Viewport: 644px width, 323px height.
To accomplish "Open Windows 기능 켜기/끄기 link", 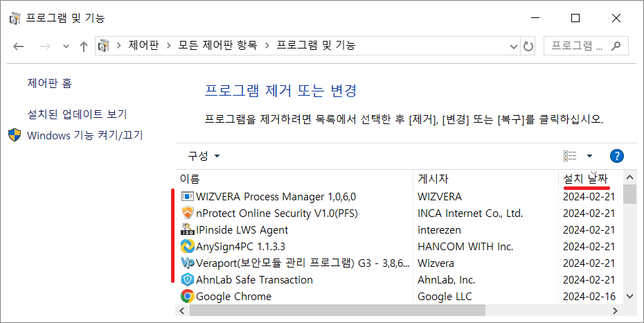I will click(x=84, y=135).
